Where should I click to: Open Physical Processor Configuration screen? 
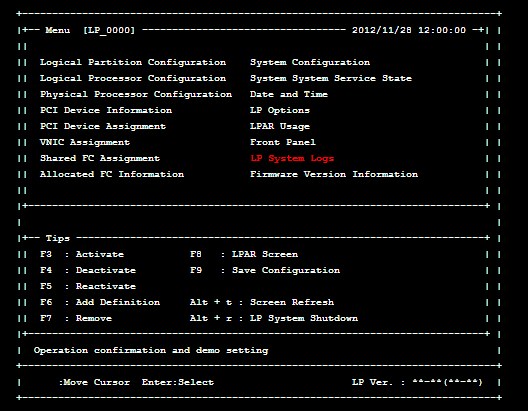[x=136, y=95]
